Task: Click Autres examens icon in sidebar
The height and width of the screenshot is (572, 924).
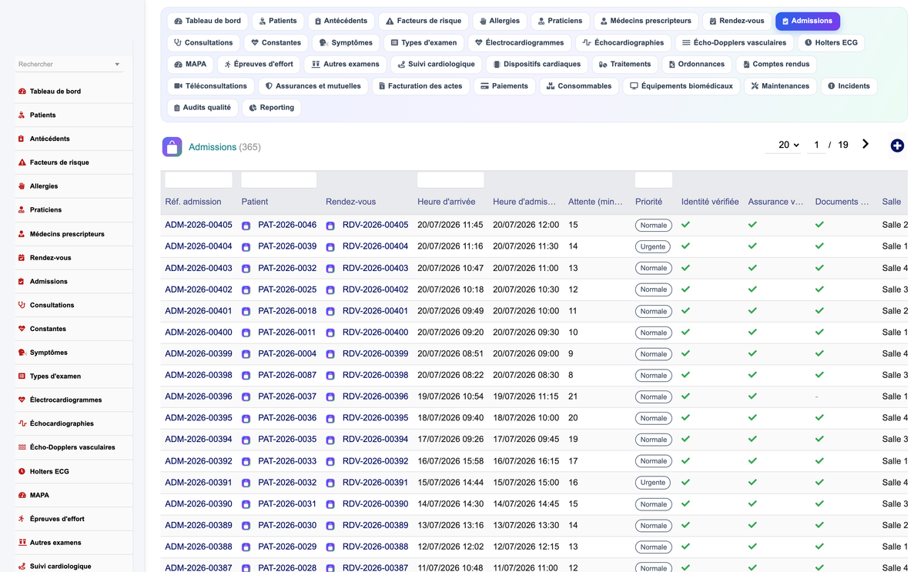Action: [22, 543]
